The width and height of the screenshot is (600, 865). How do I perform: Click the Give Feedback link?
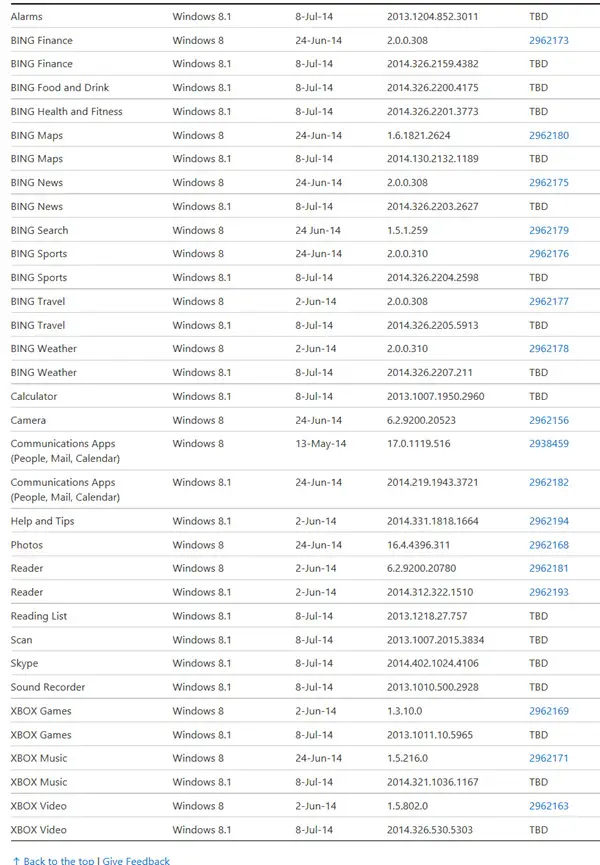pyautogui.click(x=136, y=861)
